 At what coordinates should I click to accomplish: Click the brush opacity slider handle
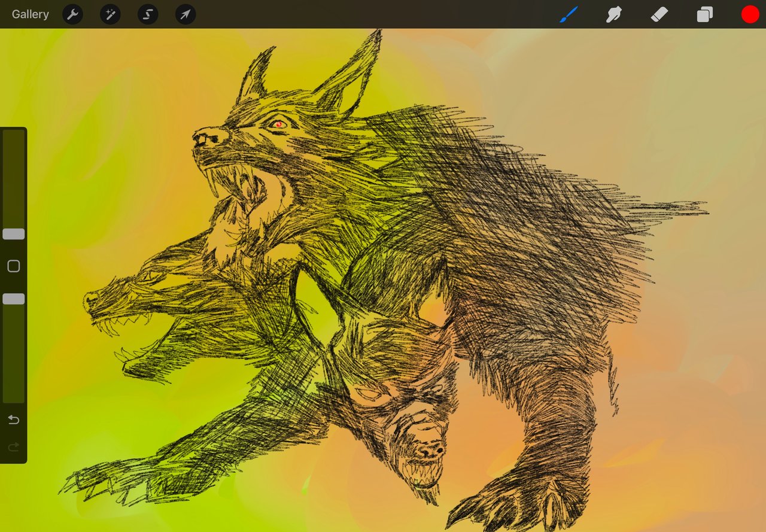(13, 299)
